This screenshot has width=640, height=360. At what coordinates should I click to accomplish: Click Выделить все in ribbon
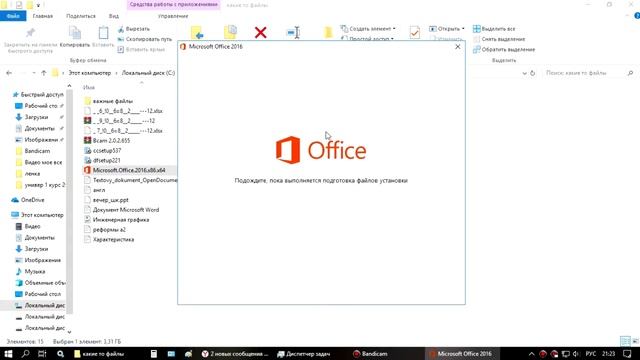click(x=494, y=29)
